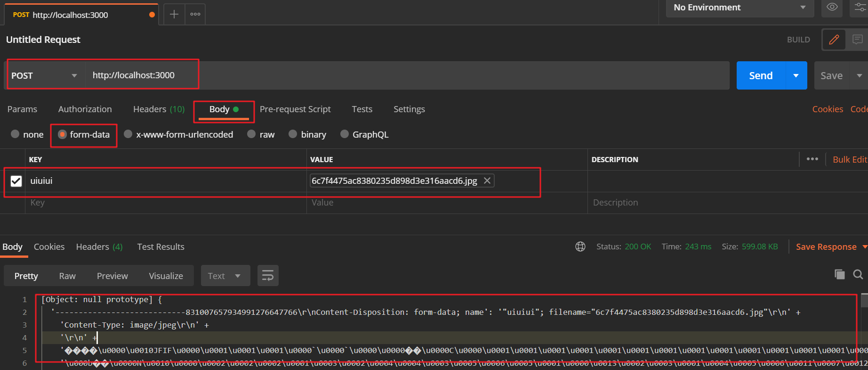Image resolution: width=868 pixels, height=370 pixels.
Task: Click the uiuiui key field
Action: click(x=166, y=181)
